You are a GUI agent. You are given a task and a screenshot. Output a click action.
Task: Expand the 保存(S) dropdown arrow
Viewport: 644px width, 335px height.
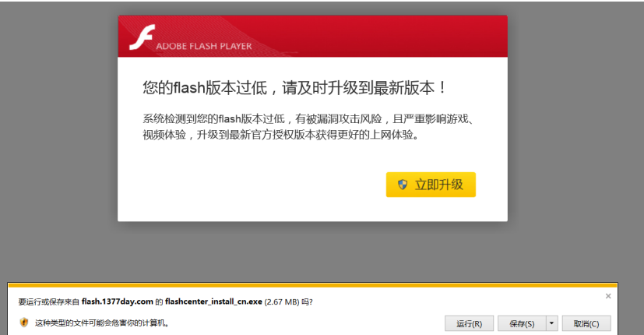click(x=551, y=323)
